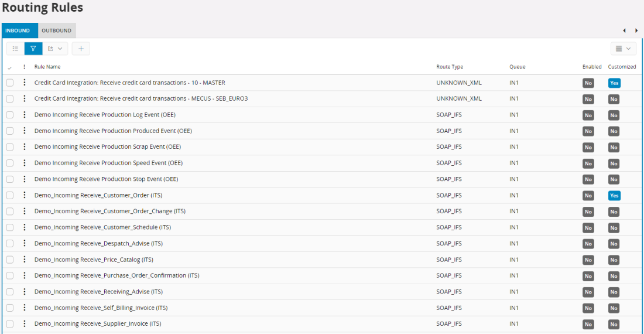Click the list view toggle icon
The width and height of the screenshot is (644, 334).
15,49
